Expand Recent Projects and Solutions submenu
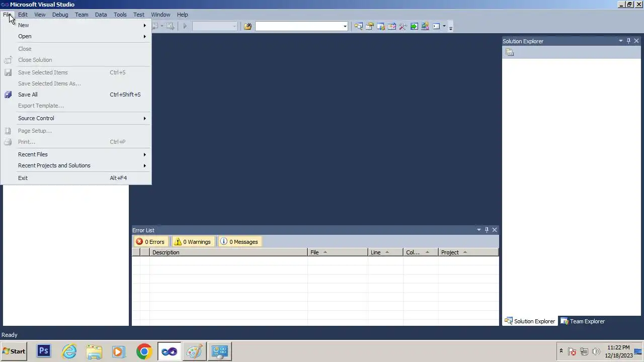This screenshot has width=644, height=362. pos(75,165)
